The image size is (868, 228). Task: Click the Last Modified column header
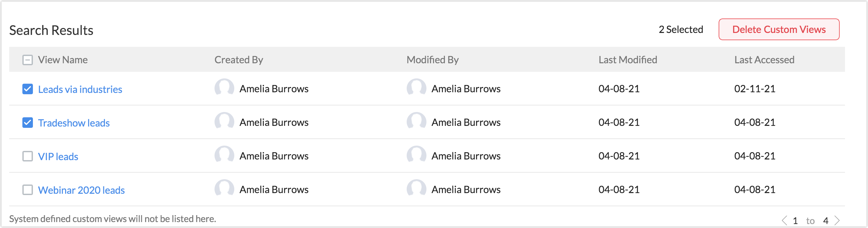click(x=627, y=60)
